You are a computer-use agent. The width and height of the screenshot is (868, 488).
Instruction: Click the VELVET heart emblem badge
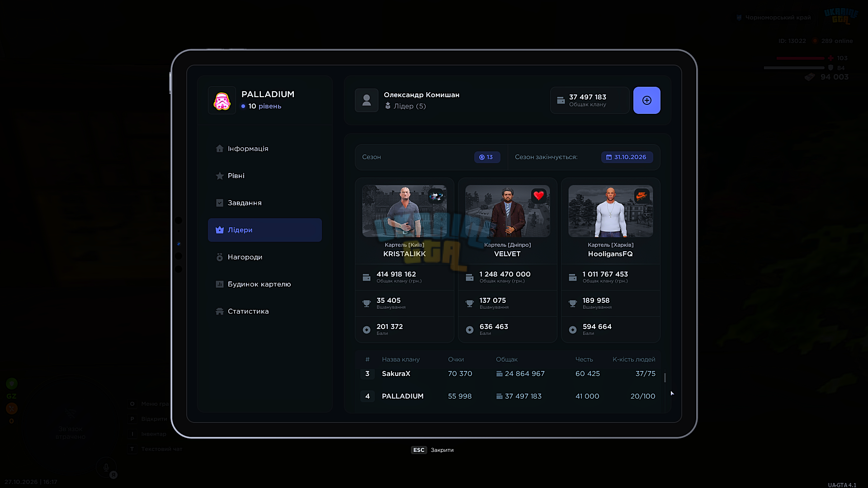[x=539, y=196]
